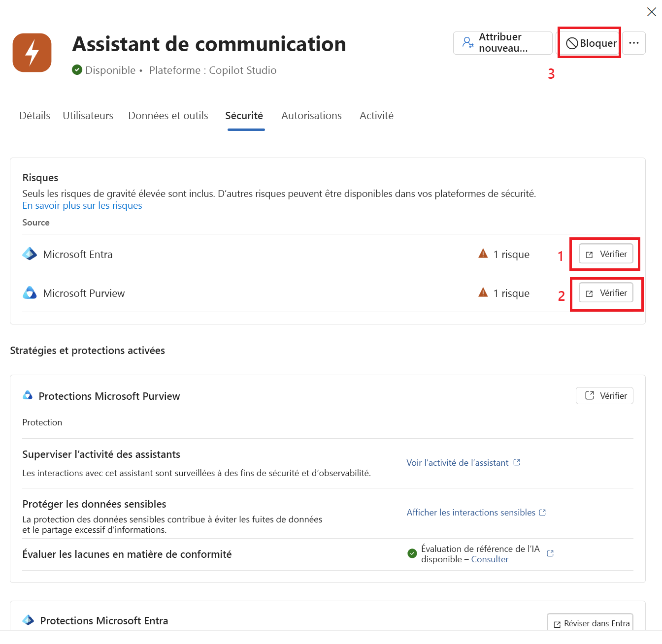
Task: Click the Attribuer nouveau... button
Action: click(503, 43)
